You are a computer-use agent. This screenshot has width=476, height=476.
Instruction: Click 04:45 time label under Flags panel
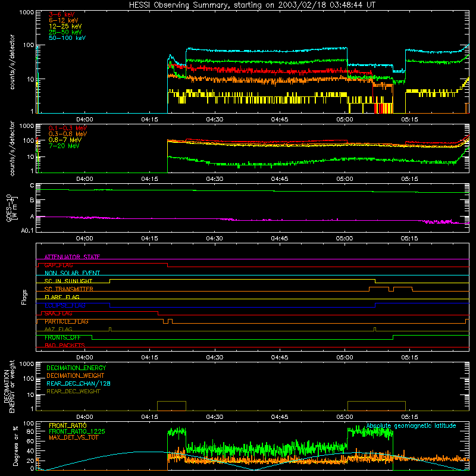coord(280,358)
